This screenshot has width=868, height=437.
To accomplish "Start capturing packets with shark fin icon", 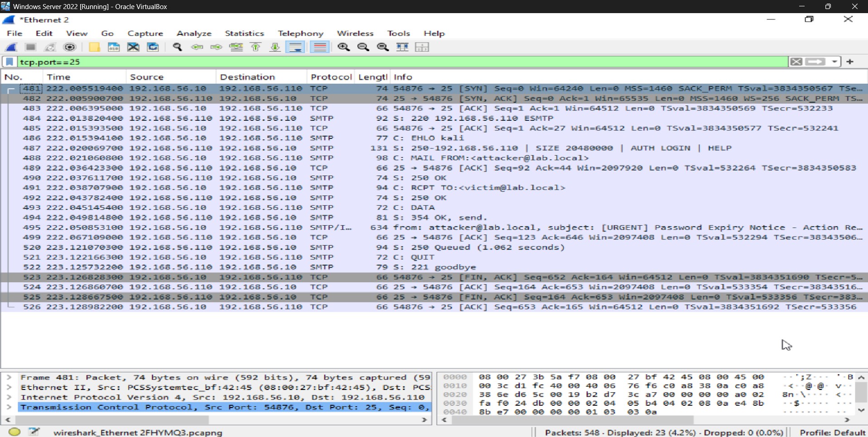I will pos(11,47).
